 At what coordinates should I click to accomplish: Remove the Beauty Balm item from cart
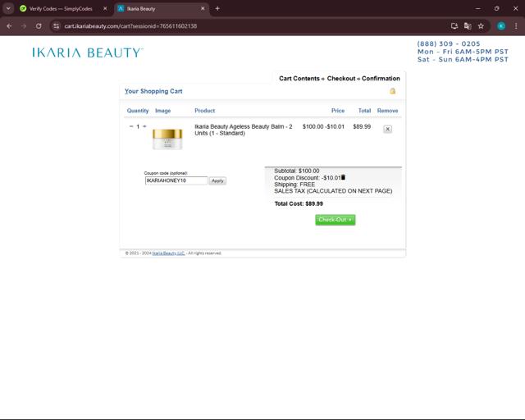(x=387, y=129)
